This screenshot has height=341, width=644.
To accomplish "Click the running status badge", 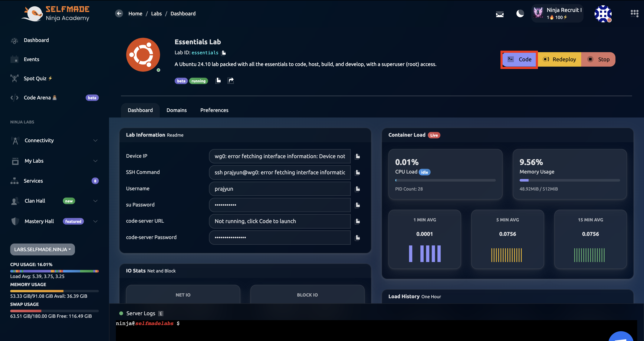I will coord(198,81).
